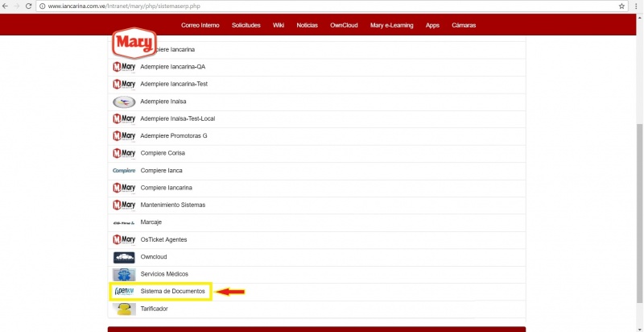Click the browser forward arrow
This screenshot has width=644, height=332.
click(17, 6)
